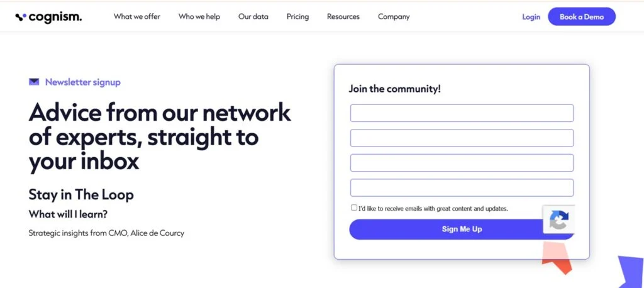Open the What we offer menu
644x288 pixels.
[137, 17]
